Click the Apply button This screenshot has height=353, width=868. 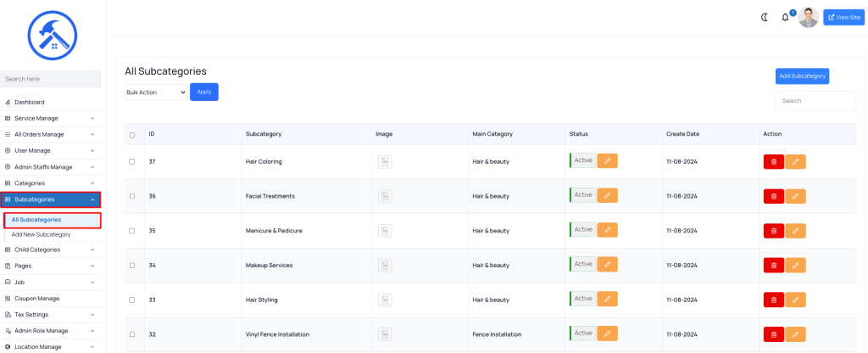[x=204, y=92]
